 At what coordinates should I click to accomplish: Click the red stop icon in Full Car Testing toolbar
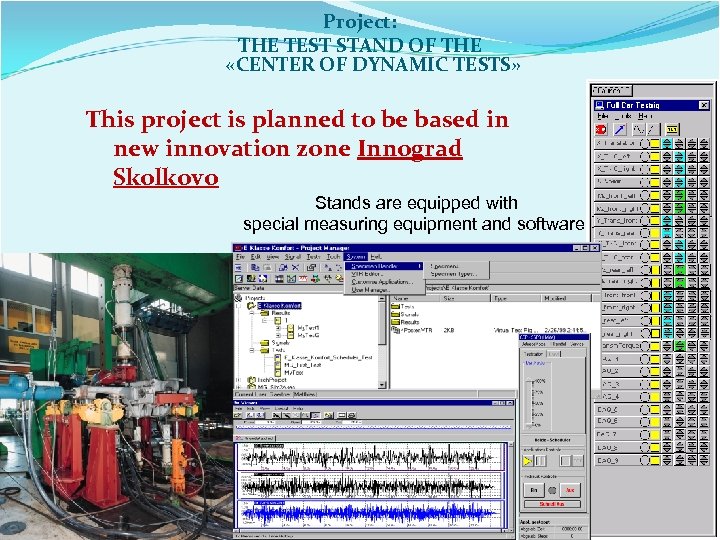coord(601,129)
